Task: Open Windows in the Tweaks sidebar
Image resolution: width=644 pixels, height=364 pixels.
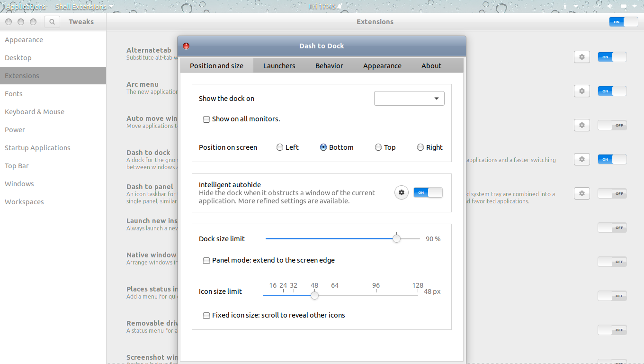Action: coord(53,184)
